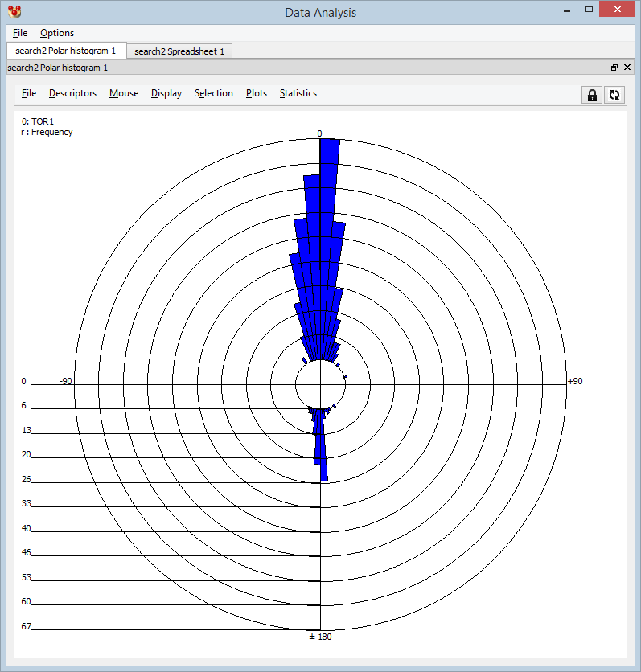The width and height of the screenshot is (641, 672).
Task: Expand the Selection menu
Action: coord(214,93)
